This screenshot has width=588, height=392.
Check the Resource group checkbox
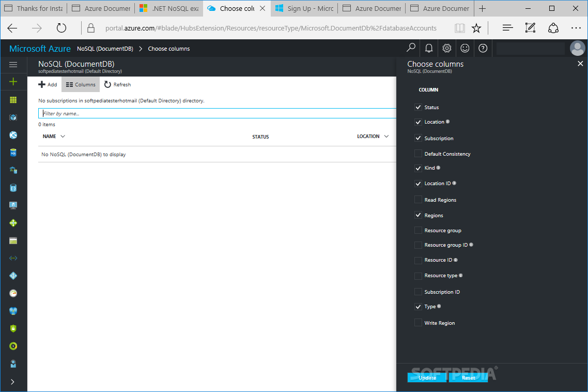tap(418, 230)
